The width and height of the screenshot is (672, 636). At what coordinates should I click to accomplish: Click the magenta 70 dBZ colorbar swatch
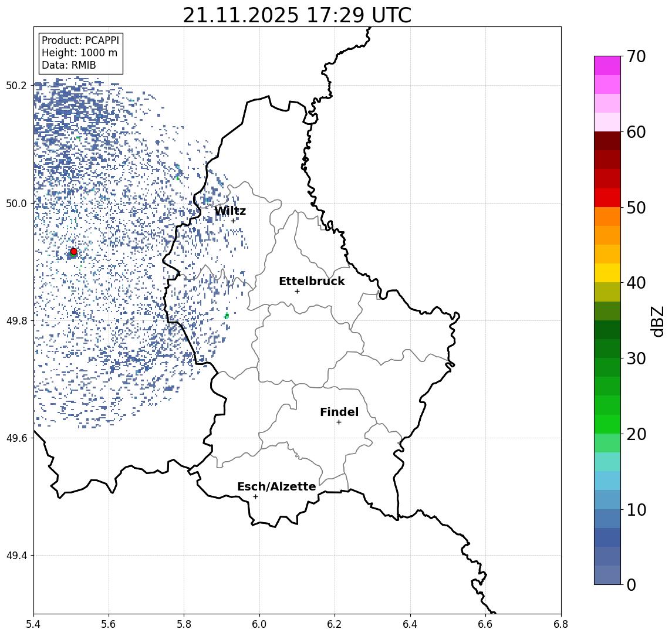click(607, 66)
